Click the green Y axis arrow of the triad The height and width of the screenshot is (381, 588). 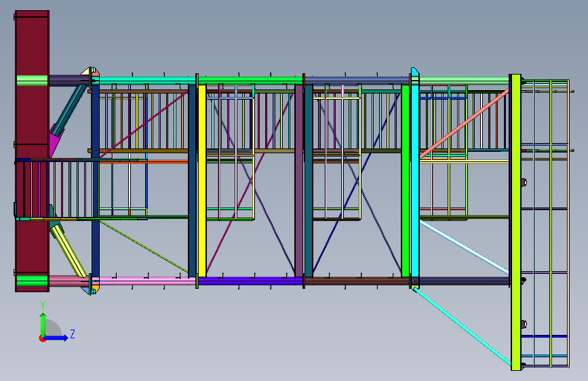click(x=43, y=324)
